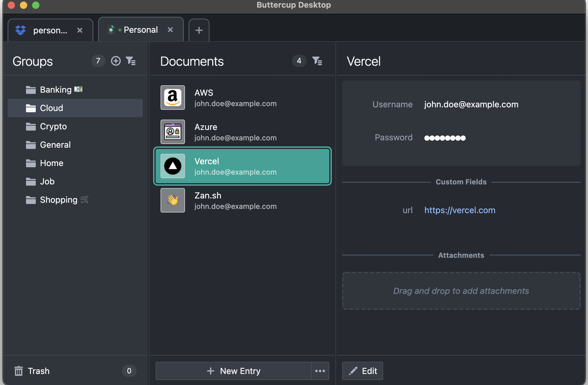
Task: Switch to the Personal vault tab
Action: 140,30
